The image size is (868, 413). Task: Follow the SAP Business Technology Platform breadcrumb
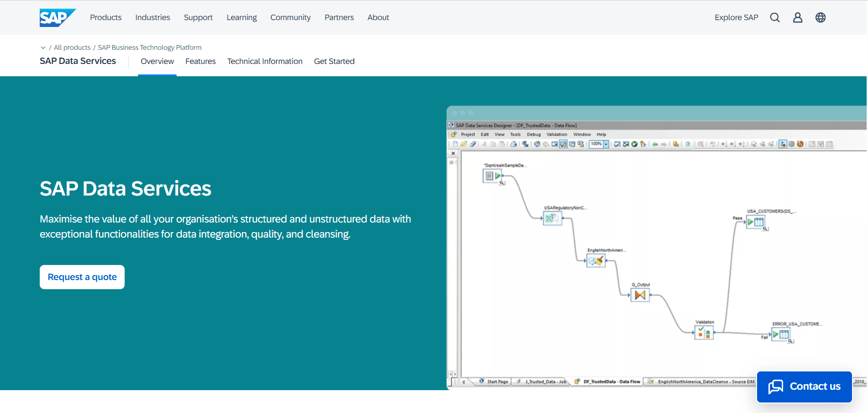pyautogui.click(x=150, y=48)
